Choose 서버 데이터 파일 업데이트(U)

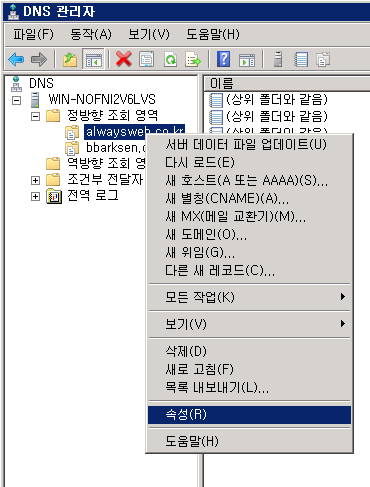click(x=249, y=145)
